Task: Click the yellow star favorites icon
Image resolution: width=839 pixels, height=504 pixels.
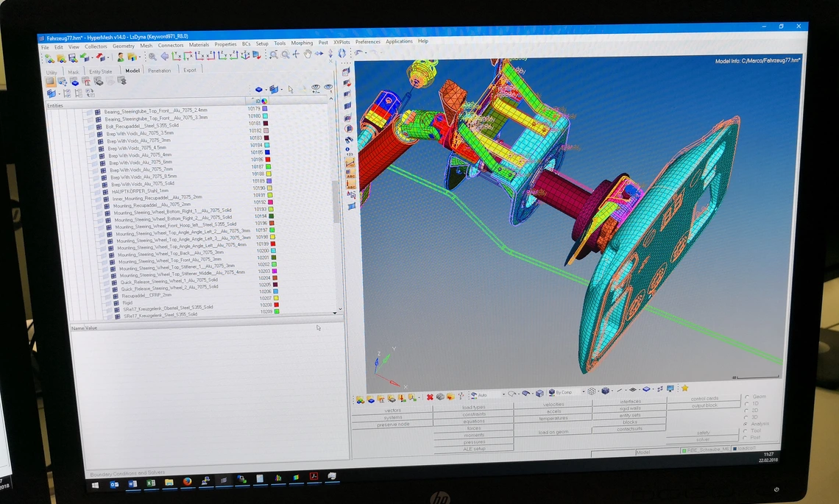Action: pyautogui.click(x=684, y=388)
